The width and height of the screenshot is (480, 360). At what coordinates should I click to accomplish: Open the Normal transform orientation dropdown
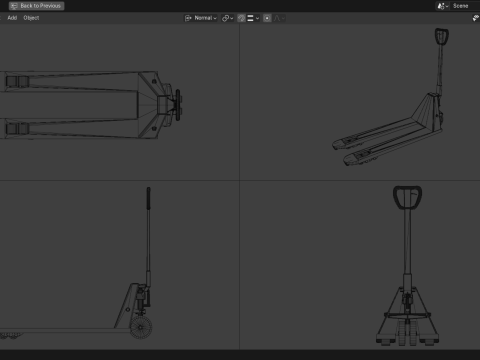coord(201,18)
